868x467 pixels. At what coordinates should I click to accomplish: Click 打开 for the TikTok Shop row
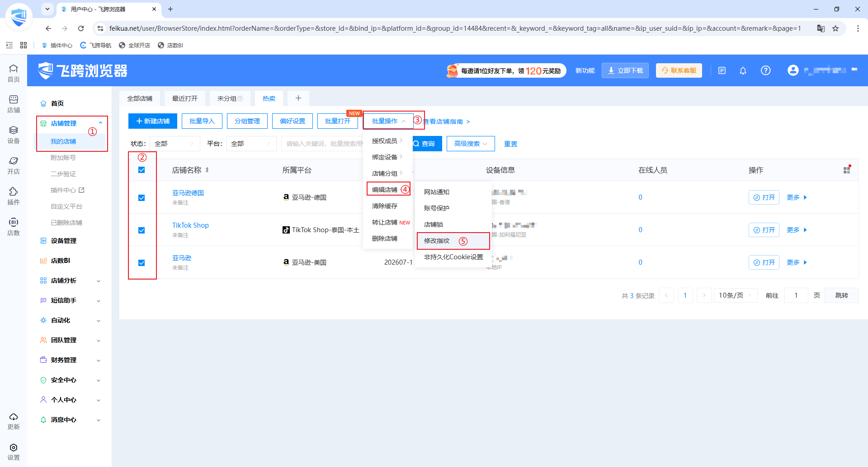pos(764,230)
